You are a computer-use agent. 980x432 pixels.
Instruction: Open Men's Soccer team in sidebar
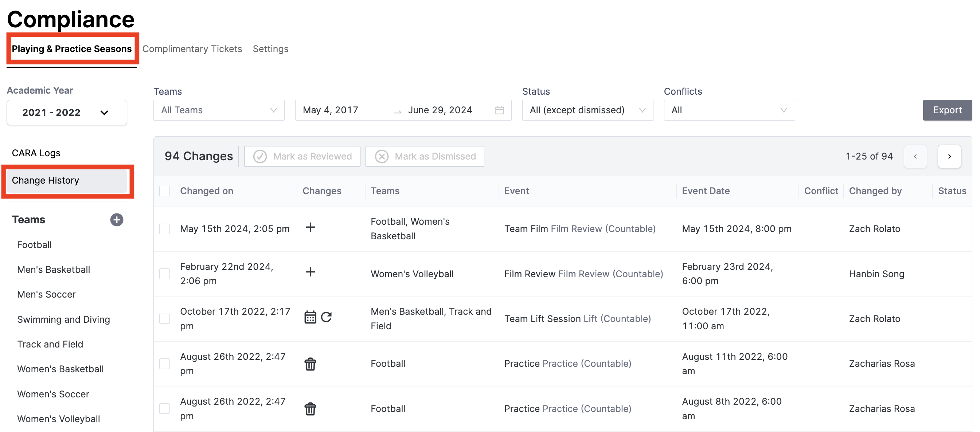coord(46,294)
